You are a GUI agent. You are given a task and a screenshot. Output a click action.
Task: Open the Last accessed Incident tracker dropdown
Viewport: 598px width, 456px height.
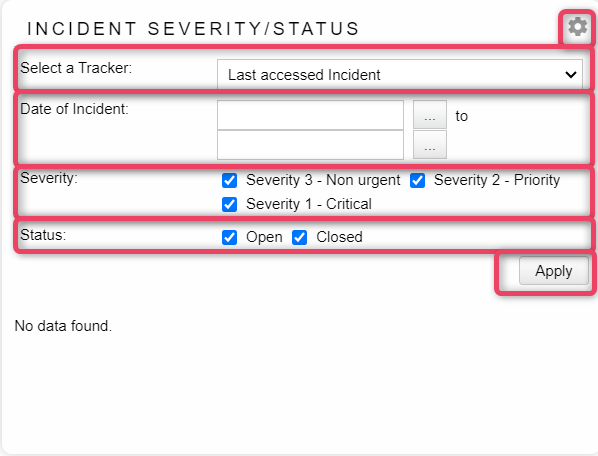coord(400,74)
